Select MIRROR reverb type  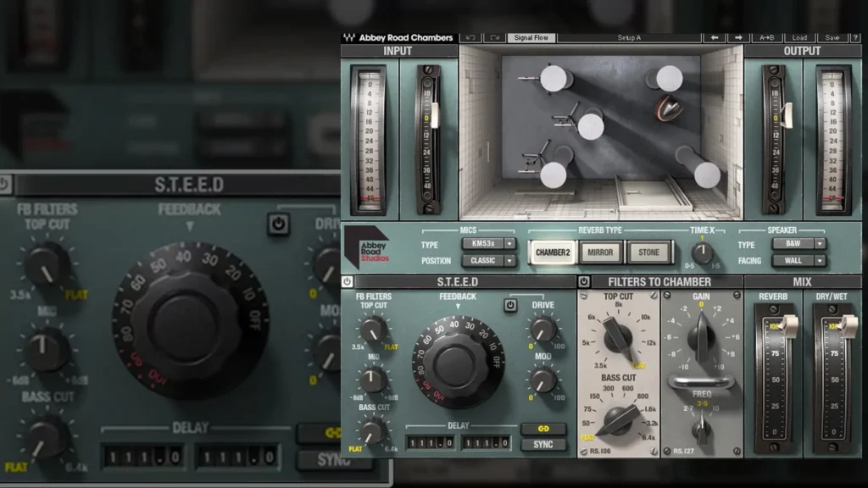pyautogui.click(x=600, y=252)
